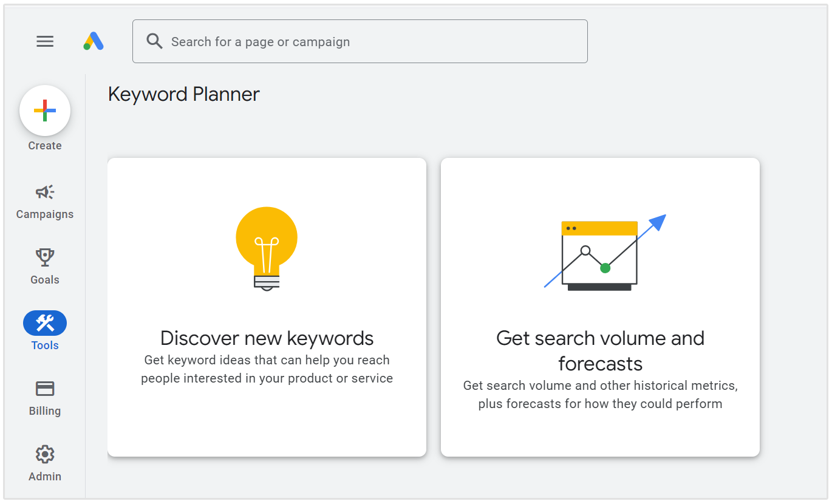Open Discover new keywords
The width and height of the screenshot is (832, 504).
click(x=266, y=307)
